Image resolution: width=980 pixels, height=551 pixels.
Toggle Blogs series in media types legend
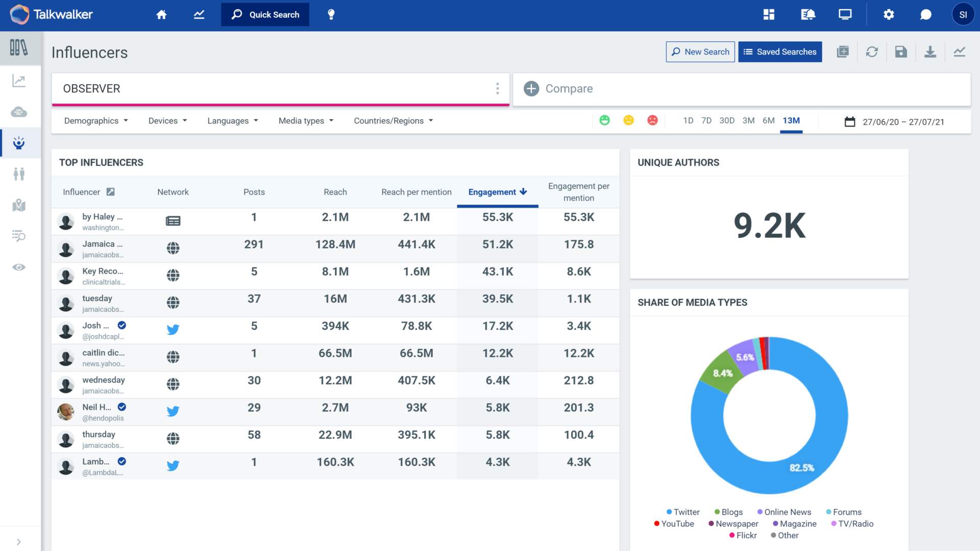728,512
